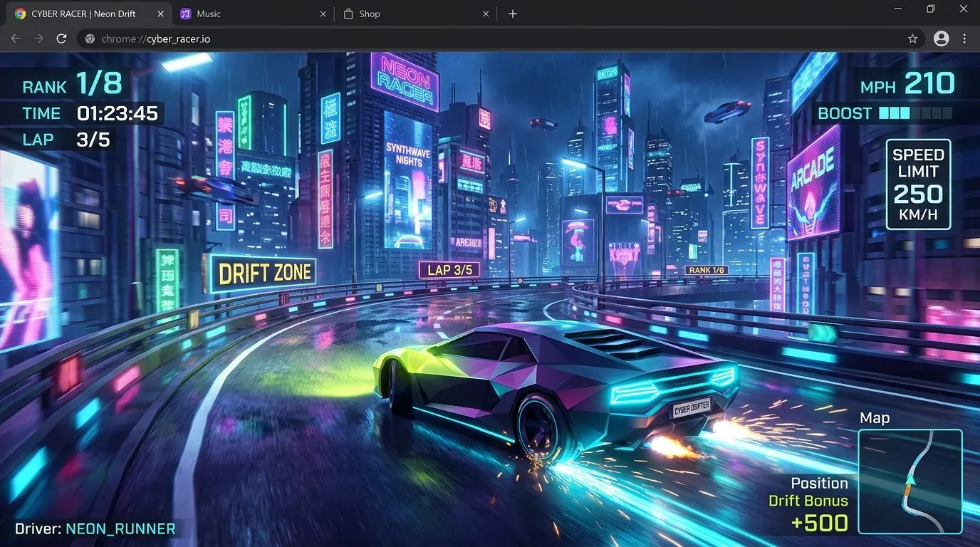Click the Shop tab bag icon
Viewport: 980px width, 547px height.
(x=348, y=14)
